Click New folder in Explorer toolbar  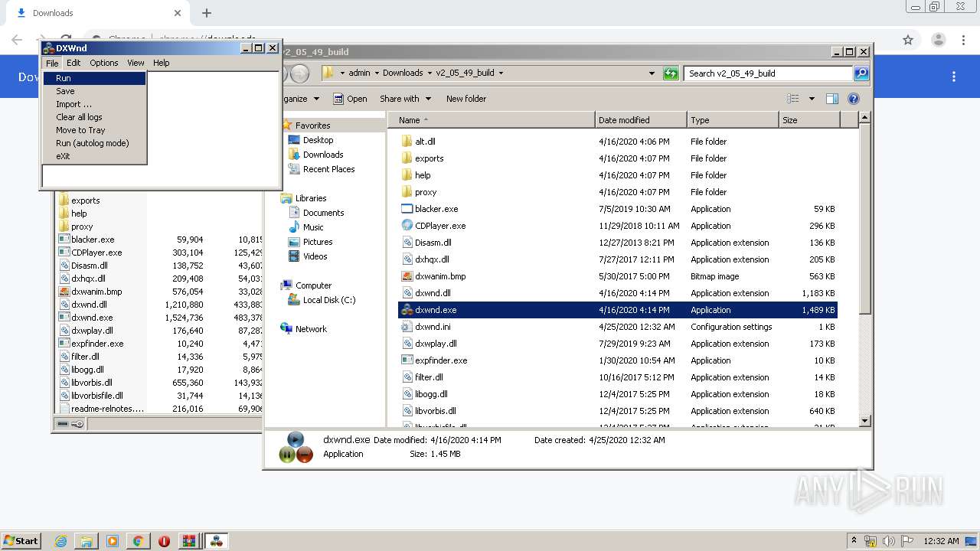point(466,99)
